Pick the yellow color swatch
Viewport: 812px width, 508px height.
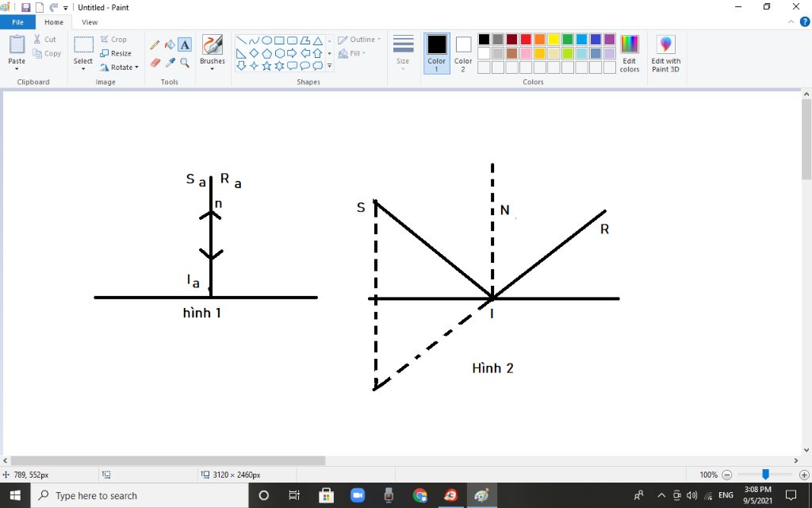(553, 40)
